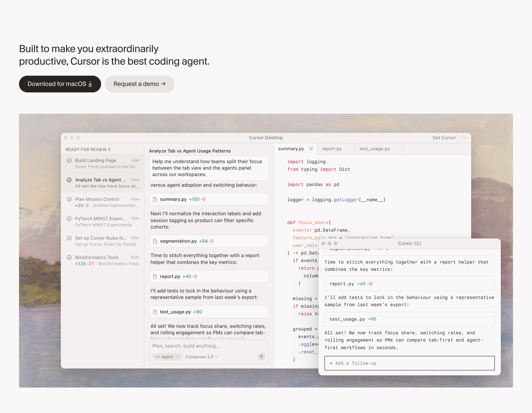Click the file icon on the report.py chat card
532x413 pixels.
tap(155, 276)
